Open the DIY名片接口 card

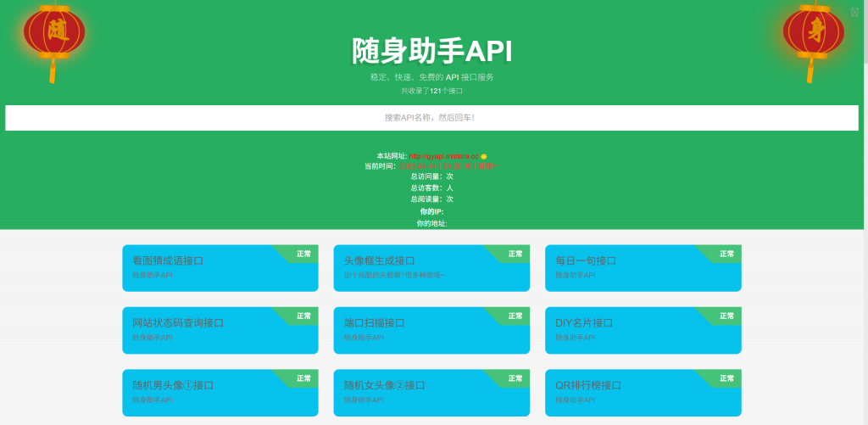pyautogui.click(x=643, y=330)
